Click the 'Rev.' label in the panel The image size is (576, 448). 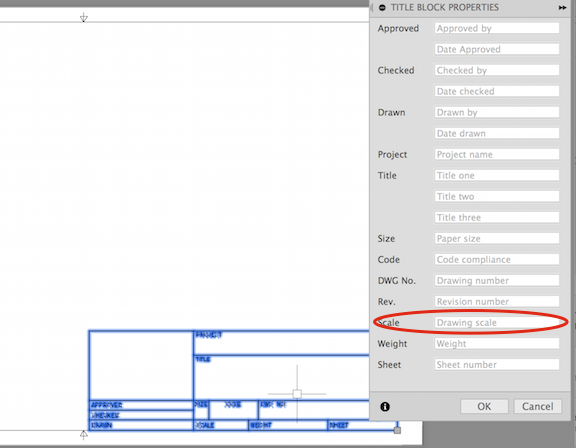point(386,302)
